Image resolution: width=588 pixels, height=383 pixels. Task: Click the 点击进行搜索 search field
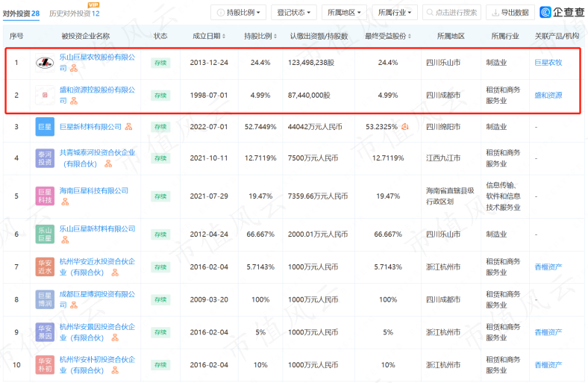(451, 13)
